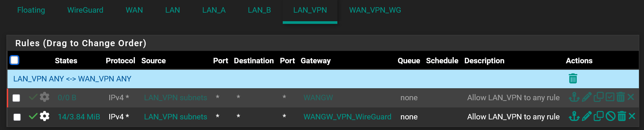Switch to the WireGuard tab
The width and height of the screenshot is (644, 130).
(x=85, y=10)
